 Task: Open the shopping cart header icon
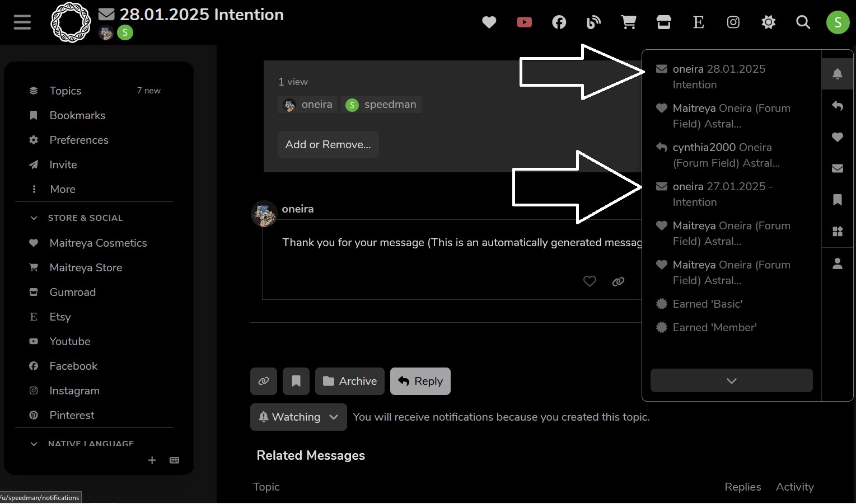629,22
